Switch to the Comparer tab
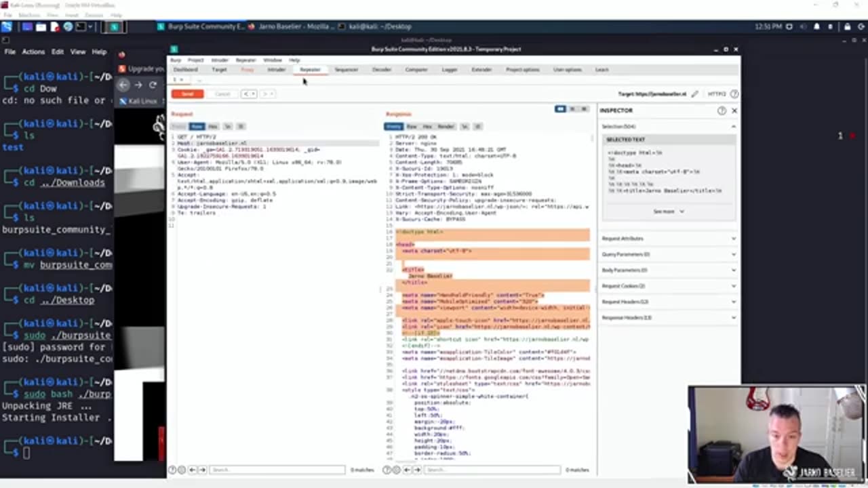 [416, 70]
